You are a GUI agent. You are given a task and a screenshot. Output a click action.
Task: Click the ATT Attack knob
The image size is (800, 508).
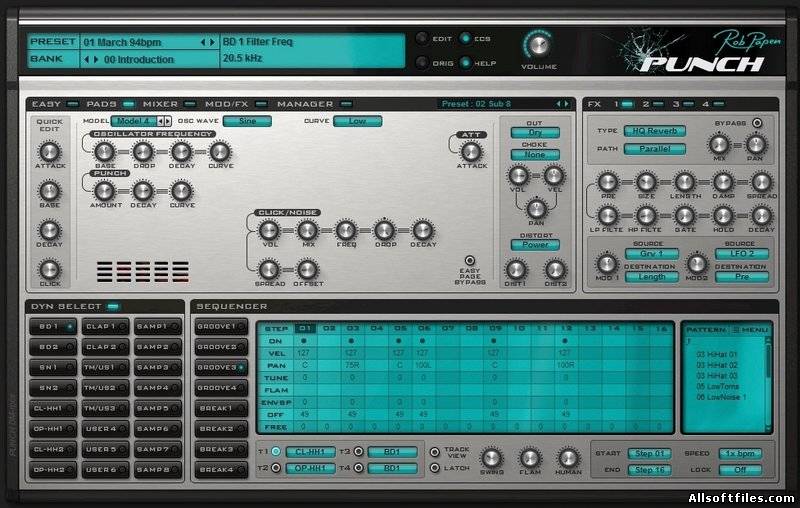tap(471, 151)
